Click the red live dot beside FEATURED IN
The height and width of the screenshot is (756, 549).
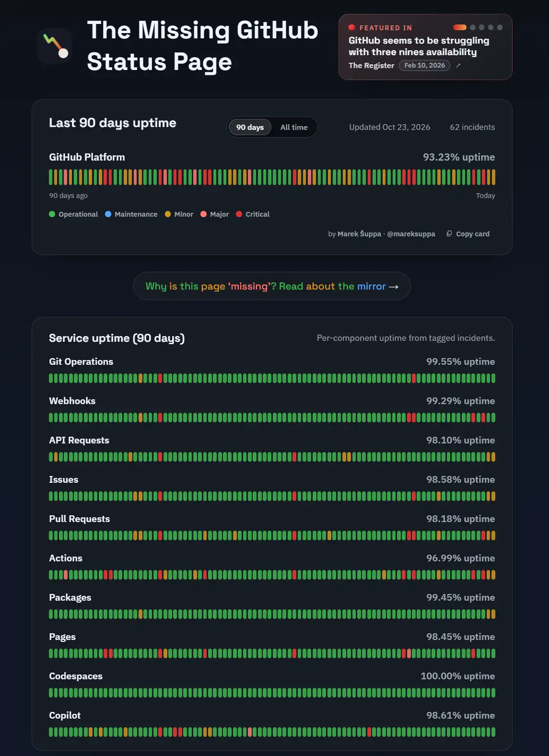[x=351, y=28]
